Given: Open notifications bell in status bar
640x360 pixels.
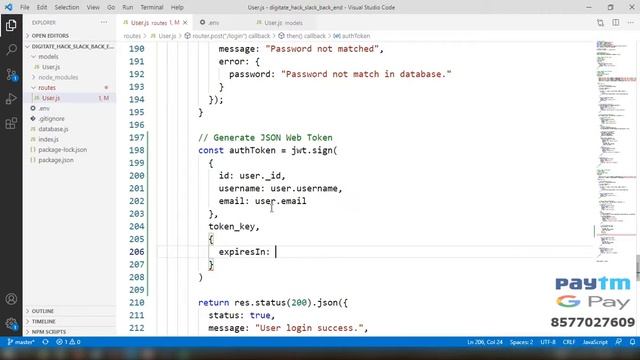Looking at the screenshot, I should pyautogui.click(x=632, y=342).
